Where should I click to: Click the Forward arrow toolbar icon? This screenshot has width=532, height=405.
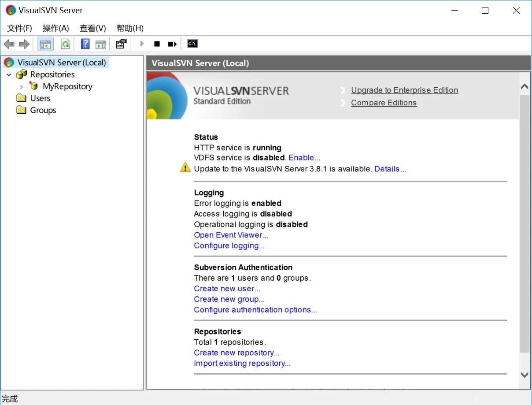pyautogui.click(x=24, y=44)
